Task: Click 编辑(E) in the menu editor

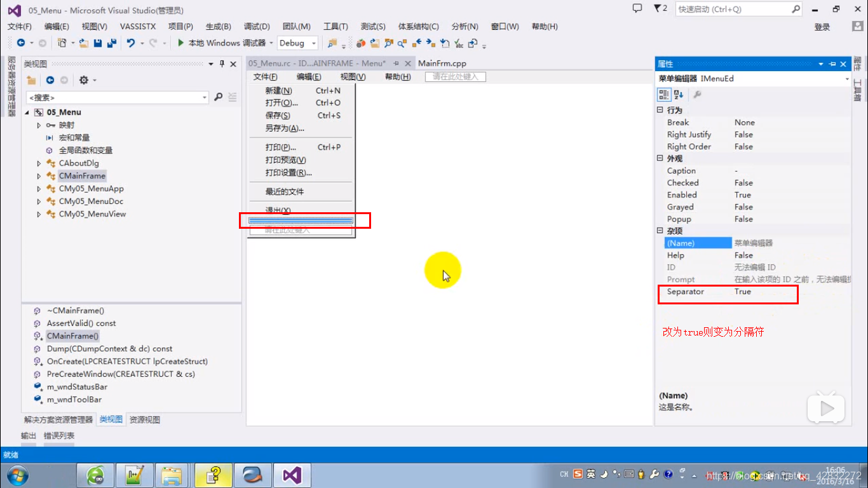Action: click(x=309, y=77)
